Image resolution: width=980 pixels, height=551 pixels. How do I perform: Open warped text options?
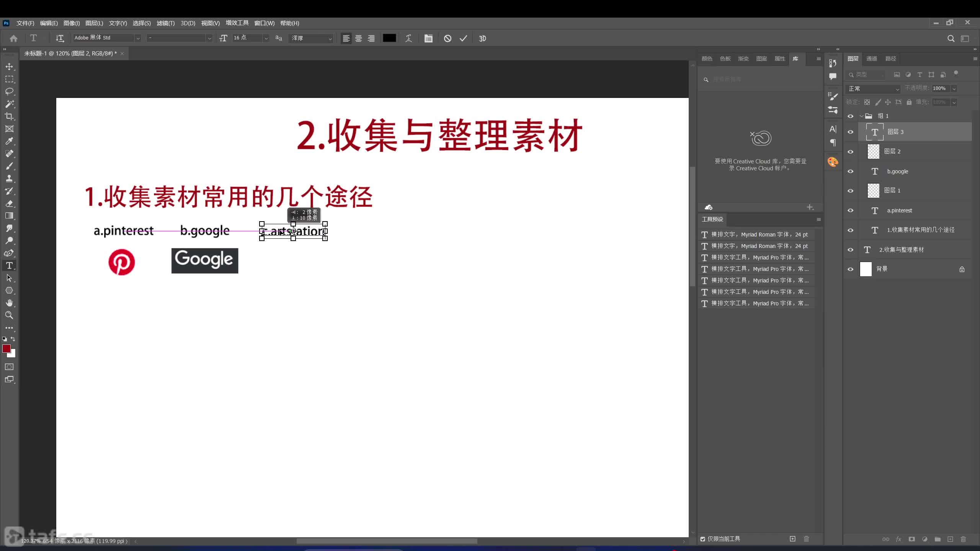click(408, 38)
